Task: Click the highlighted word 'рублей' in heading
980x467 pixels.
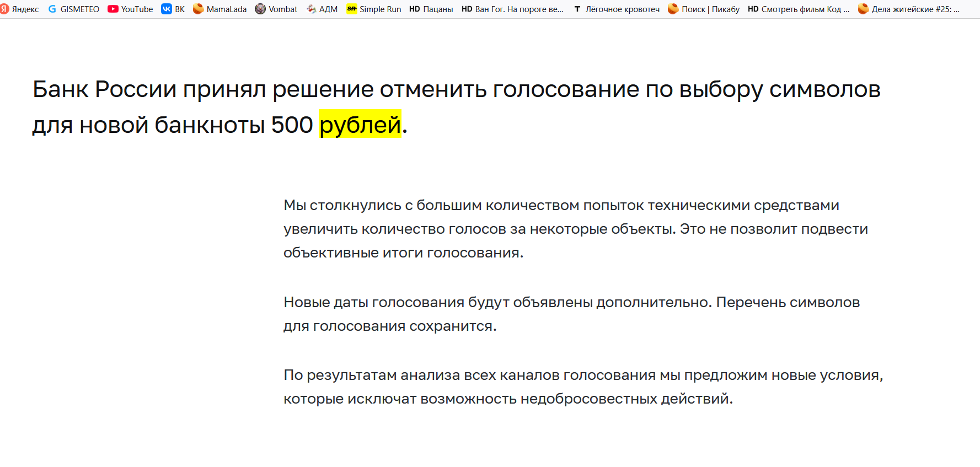Action: pos(360,125)
